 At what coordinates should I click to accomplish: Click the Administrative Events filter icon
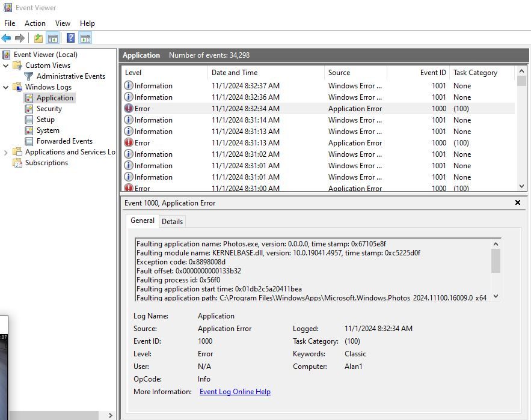click(x=29, y=76)
